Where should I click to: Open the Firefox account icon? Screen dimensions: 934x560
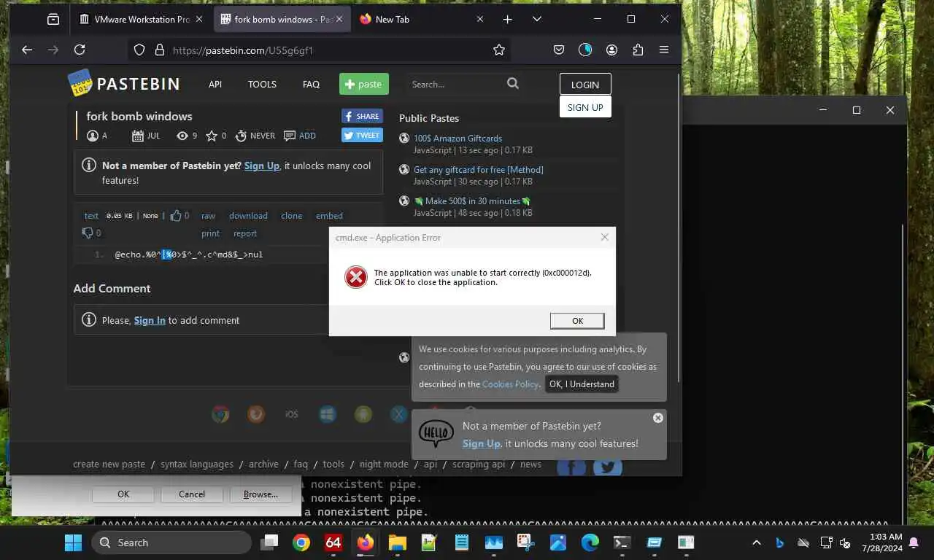(611, 50)
